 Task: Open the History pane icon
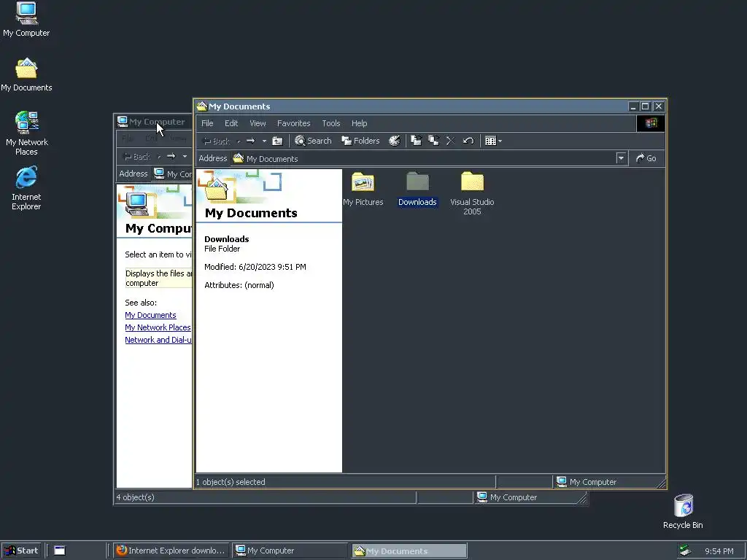pos(395,141)
